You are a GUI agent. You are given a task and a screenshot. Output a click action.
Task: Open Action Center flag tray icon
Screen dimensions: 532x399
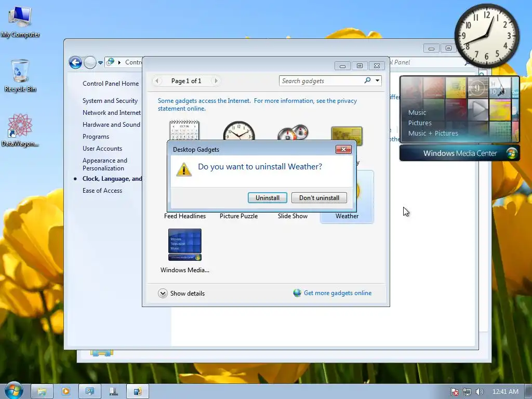[x=454, y=392]
